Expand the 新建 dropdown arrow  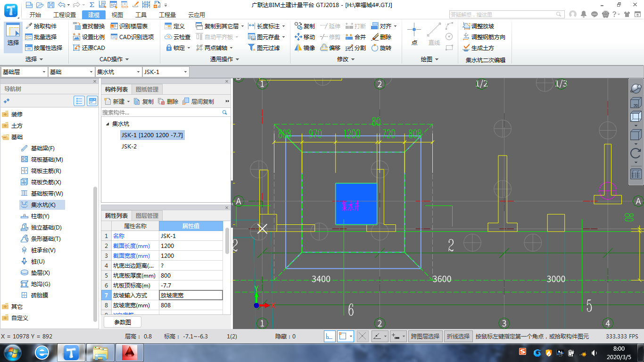click(x=128, y=101)
